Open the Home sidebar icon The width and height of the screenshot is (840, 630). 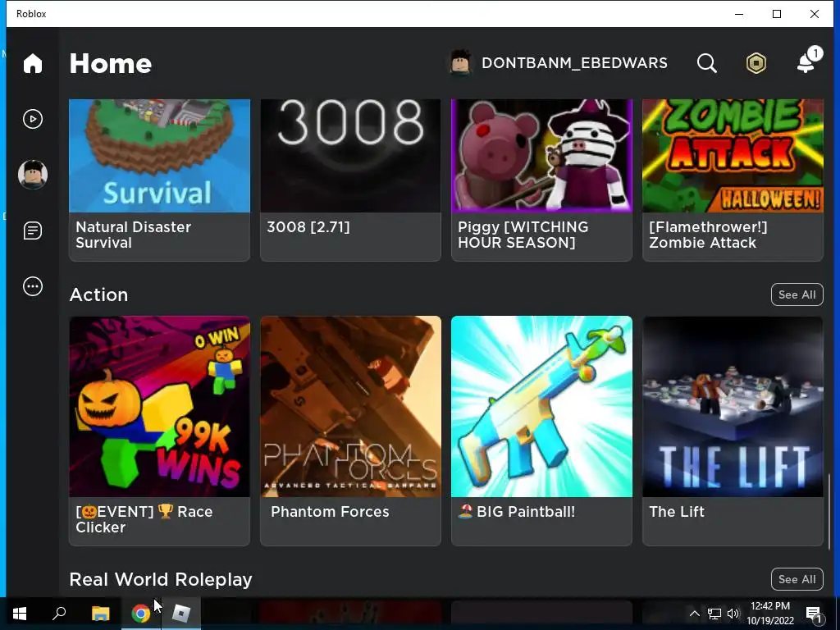coord(33,63)
